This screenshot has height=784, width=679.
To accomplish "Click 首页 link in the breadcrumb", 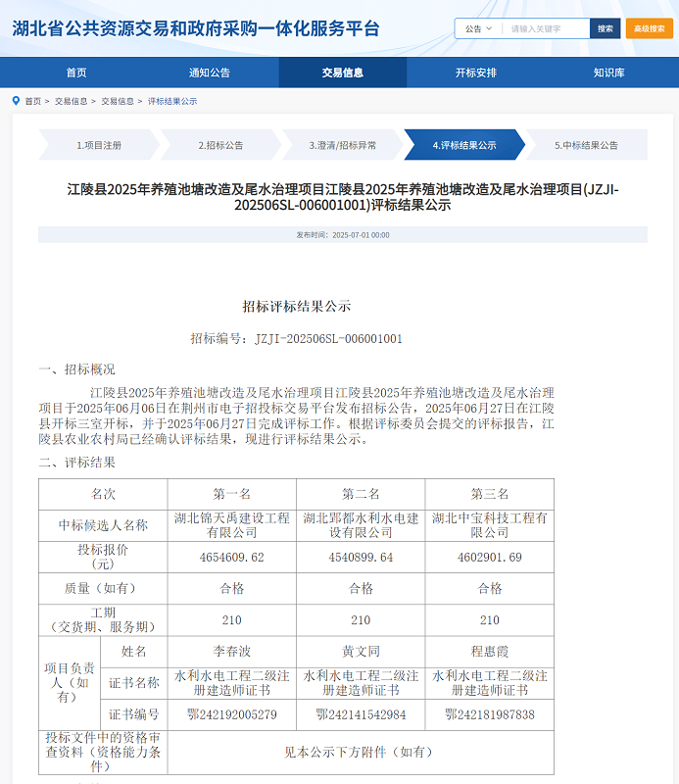I will pos(33,101).
